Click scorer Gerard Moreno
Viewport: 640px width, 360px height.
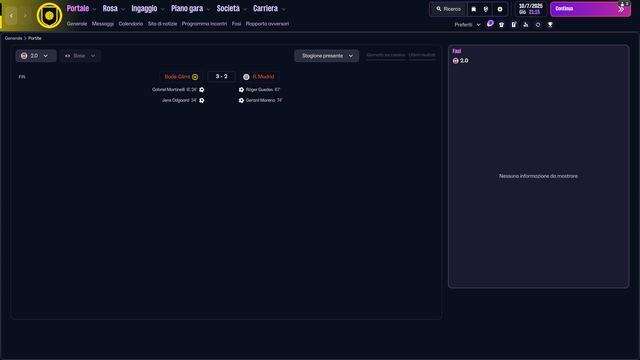[x=260, y=100]
